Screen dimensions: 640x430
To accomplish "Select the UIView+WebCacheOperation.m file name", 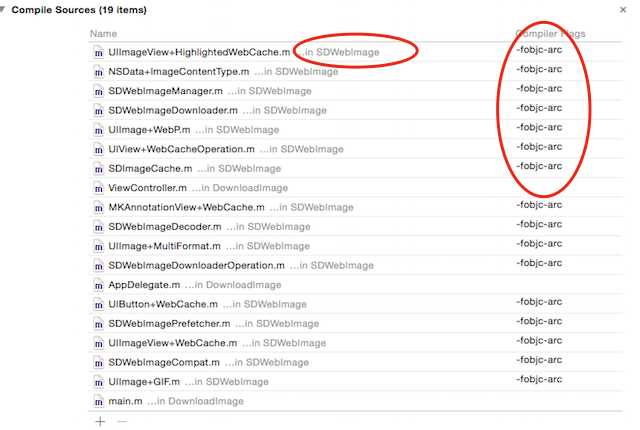I will (x=181, y=149).
